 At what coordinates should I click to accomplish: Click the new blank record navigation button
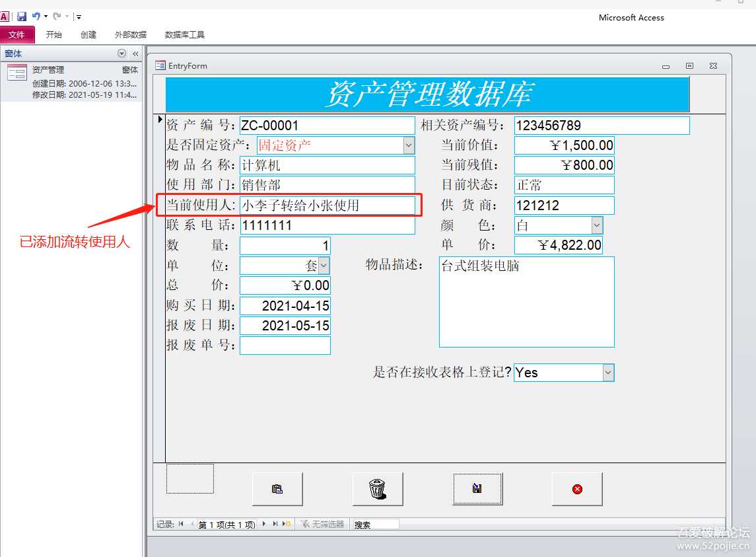[287, 524]
